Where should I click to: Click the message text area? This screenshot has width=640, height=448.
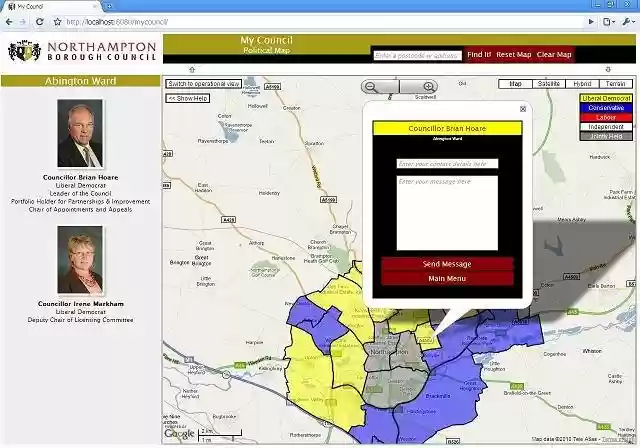click(x=447, y=213)
